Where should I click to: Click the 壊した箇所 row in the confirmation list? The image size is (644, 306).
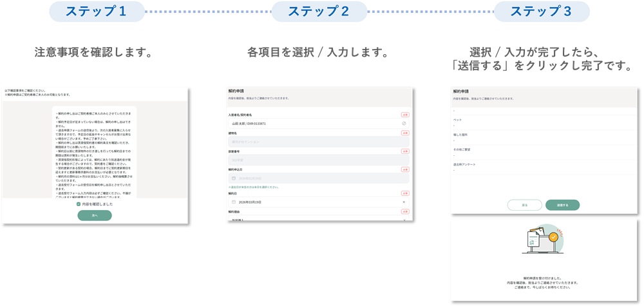[544, 137]
